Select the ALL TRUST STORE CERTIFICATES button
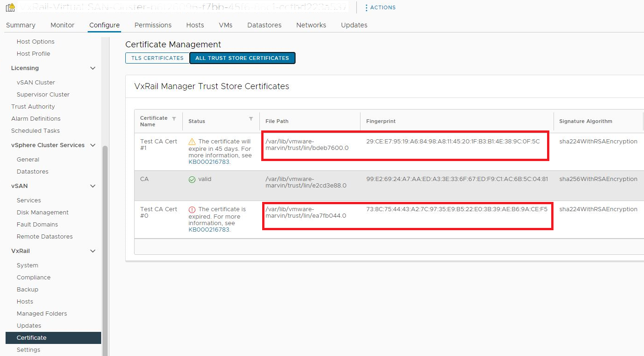Image resolution: width=644 pixels, height=356 pixels. [242, 58]
